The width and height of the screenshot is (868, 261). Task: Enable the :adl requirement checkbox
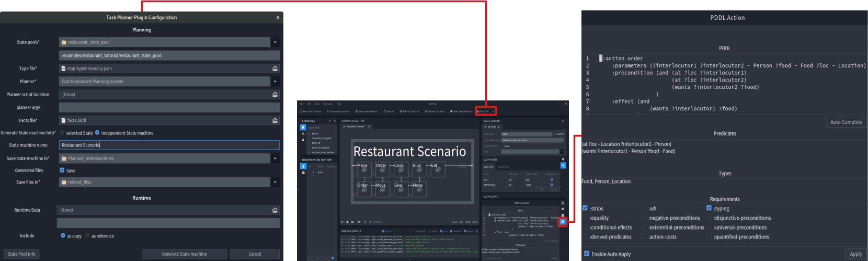click(x=644, y=208)
